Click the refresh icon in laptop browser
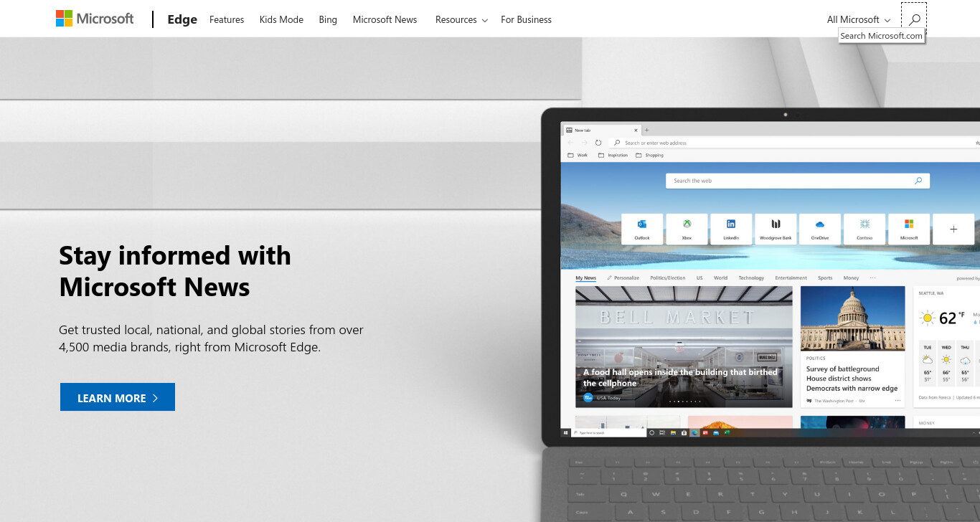The width and height of the screenshot is (980, 522). point(598,143)
